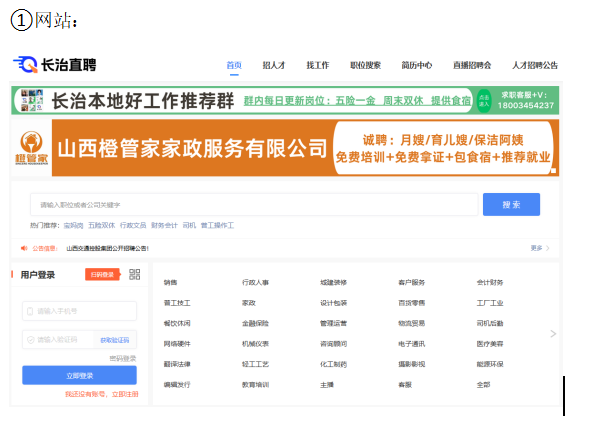
Task: Select the 司机后勤 job category
Action: pyautogui.click(x=490, y=323)
